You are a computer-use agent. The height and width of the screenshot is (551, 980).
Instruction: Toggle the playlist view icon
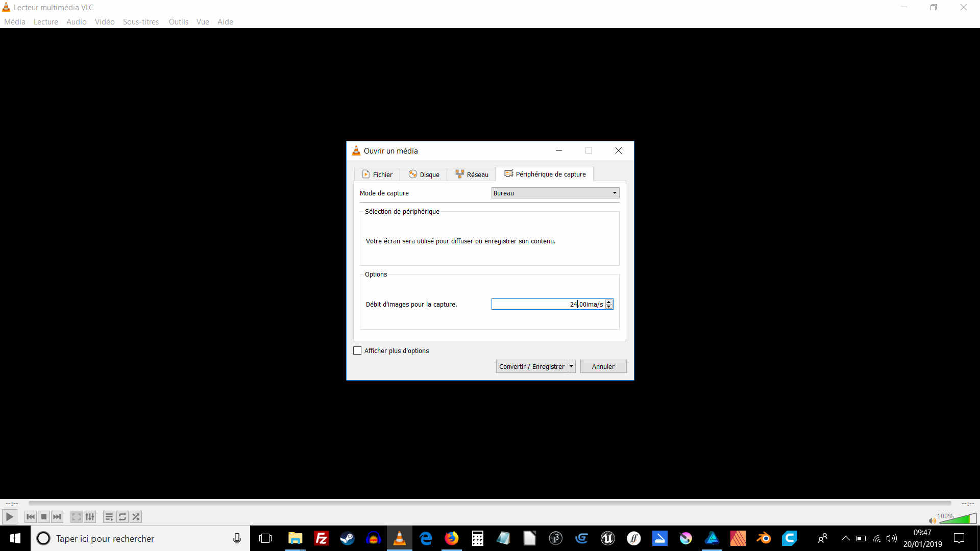tap(109, 517)
